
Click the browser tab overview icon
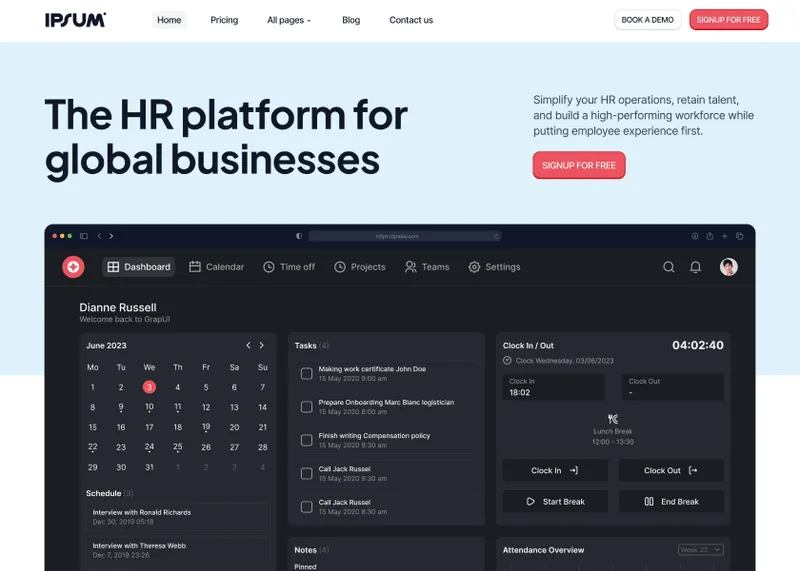point(739,236)
